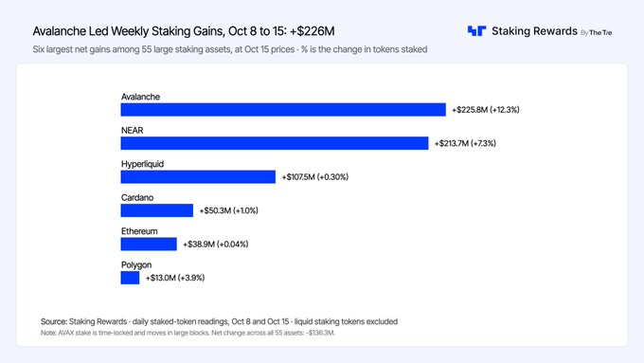Click the +$213.7M (+7.3%) value
This screenshot has width=644, height=363.
coord(465,143)
